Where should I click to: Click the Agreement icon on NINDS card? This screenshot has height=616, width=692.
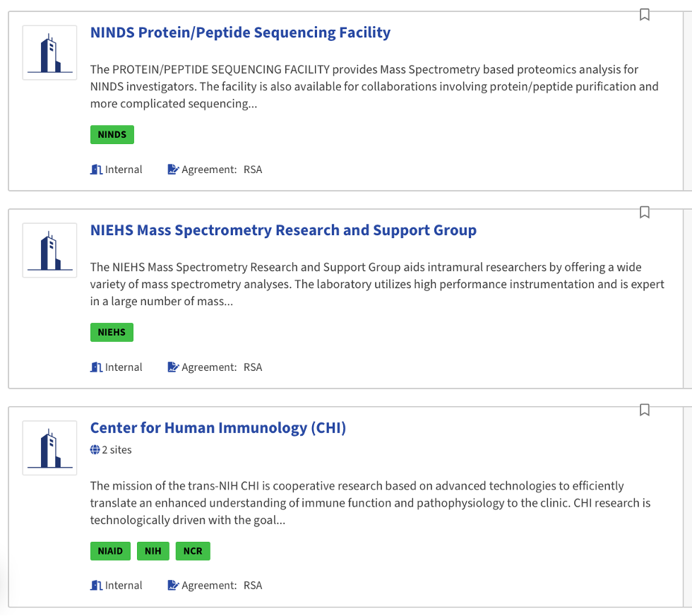pos(173,170)
